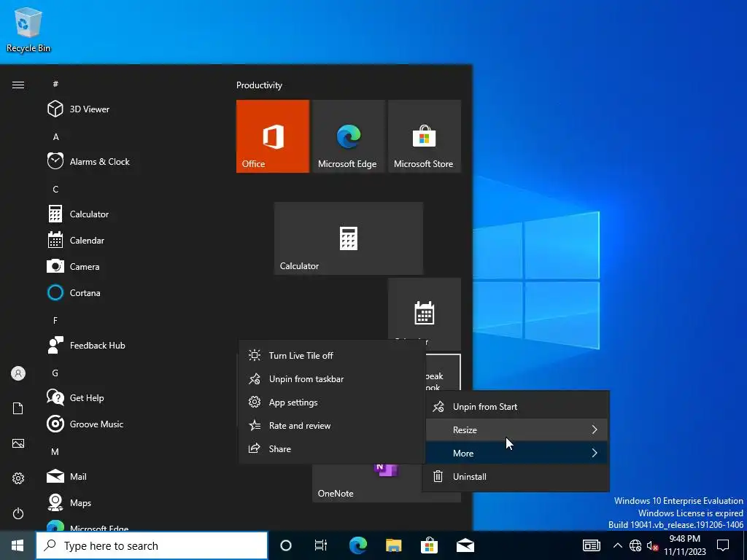The width and height of the screenshot is (747, 560).
Task: Click the M letter group header
Action: click(55, 451)
